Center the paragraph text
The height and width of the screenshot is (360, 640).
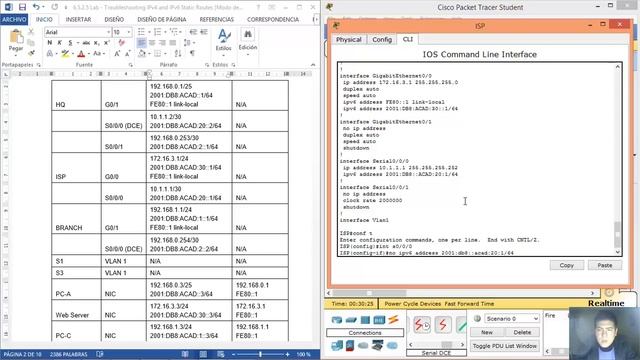(x=152, y=42)
